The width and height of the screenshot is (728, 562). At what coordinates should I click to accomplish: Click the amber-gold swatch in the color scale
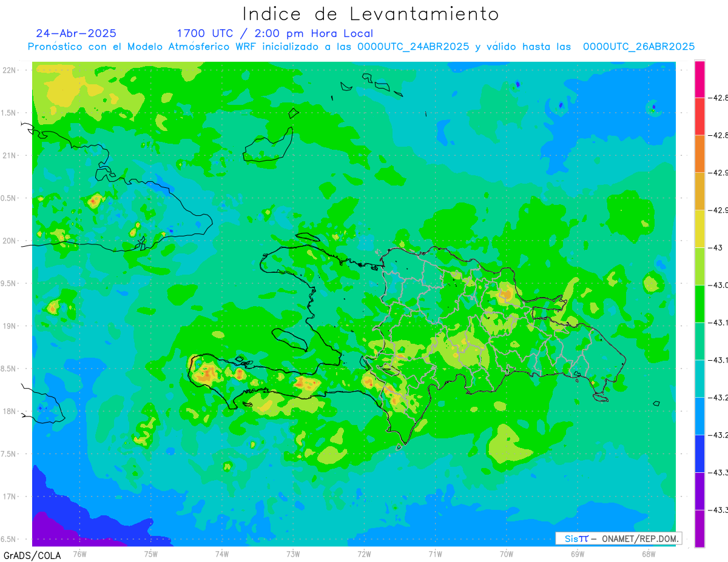click(x=699, y=191)
